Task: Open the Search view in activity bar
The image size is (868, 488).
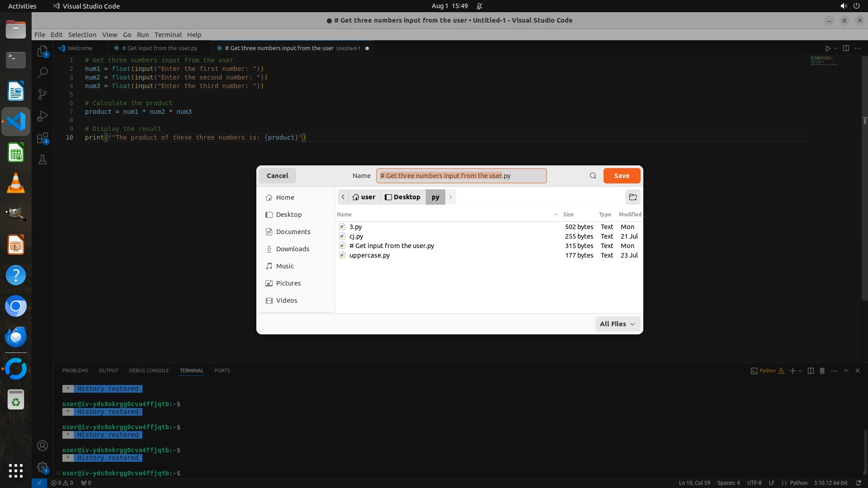Action: tap(42, 72)
